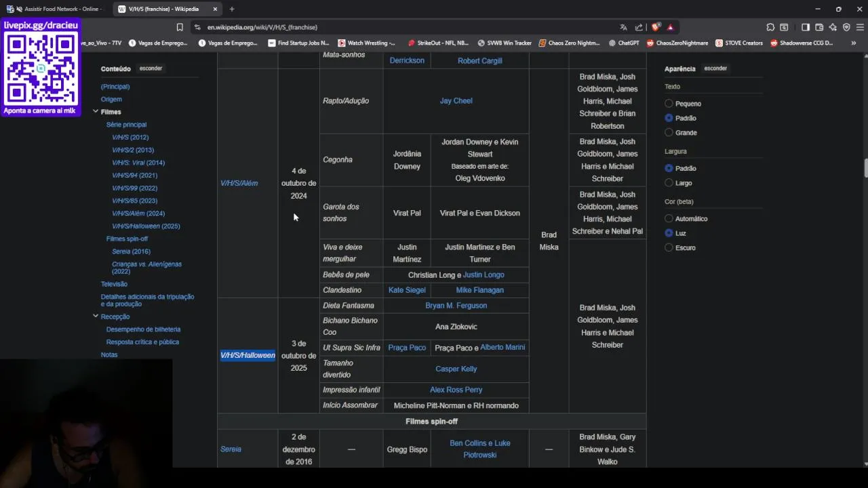Collapse the Recepção section in contents
This screenshot has width=868, height=488.
tap(96, 316)
